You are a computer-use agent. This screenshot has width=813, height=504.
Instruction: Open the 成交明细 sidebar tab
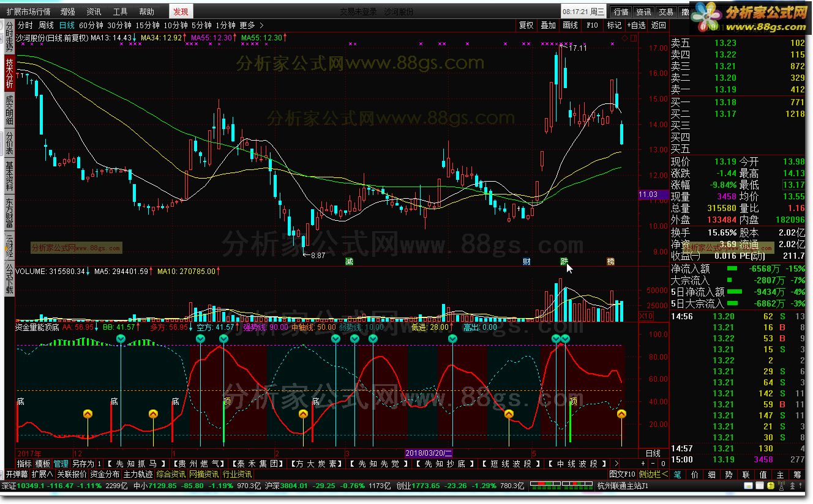[x=9, y=111]
